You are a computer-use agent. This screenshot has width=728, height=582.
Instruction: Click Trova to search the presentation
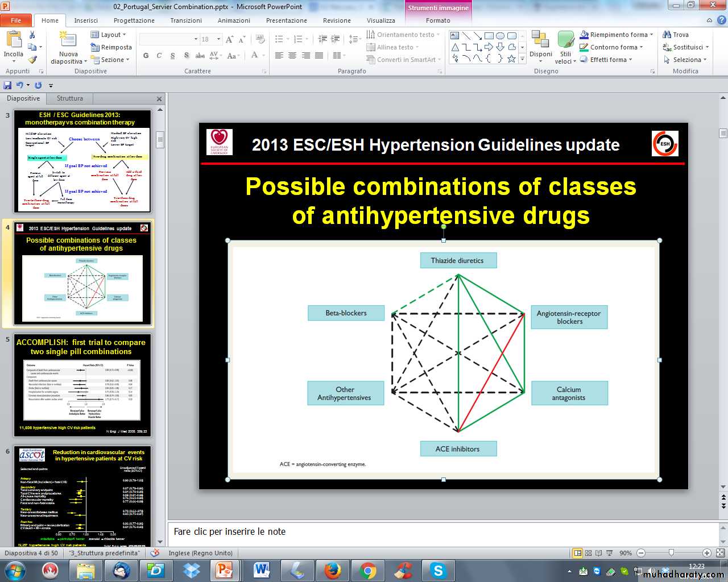tap(676, 35)
